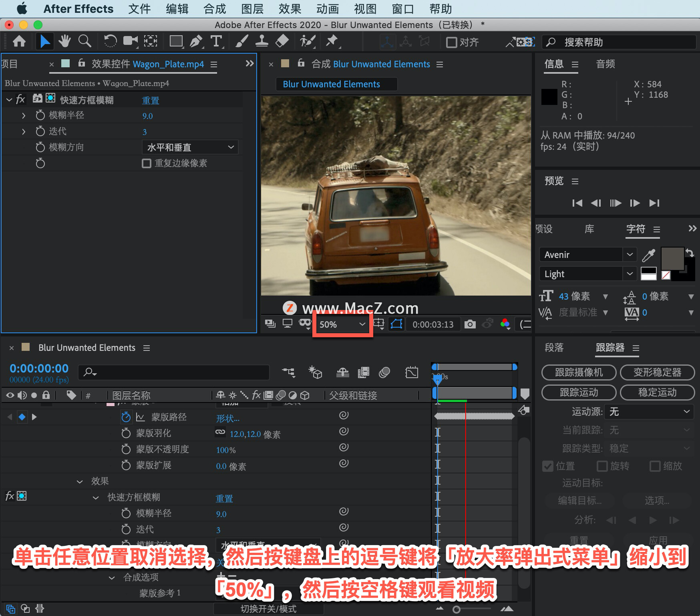
Task: Click the 稳定运动 button
Action: tap(657, 393)
